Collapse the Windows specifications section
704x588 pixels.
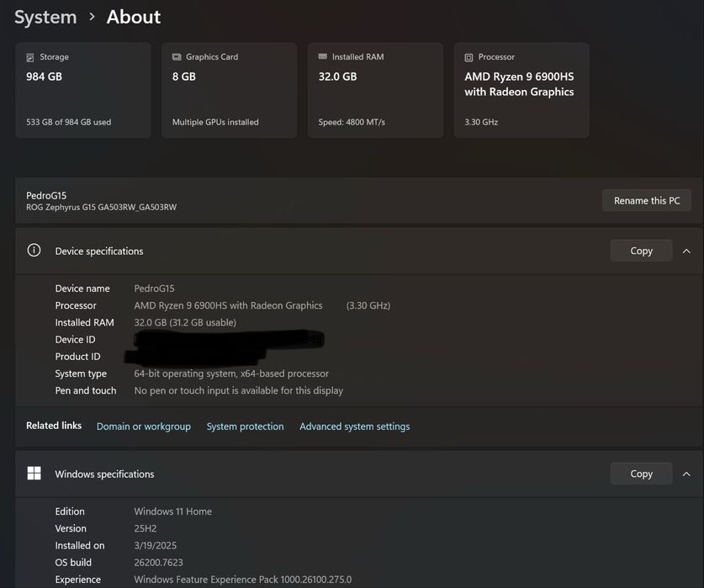point(686,474)
